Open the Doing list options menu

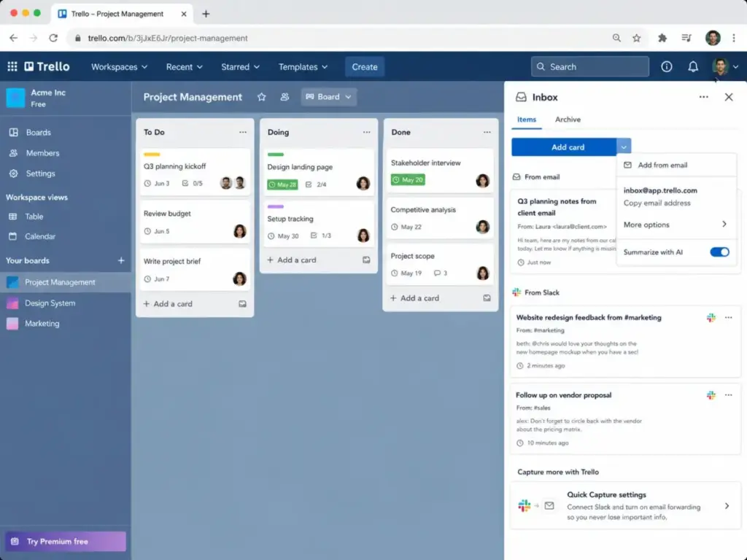[366, 132]
